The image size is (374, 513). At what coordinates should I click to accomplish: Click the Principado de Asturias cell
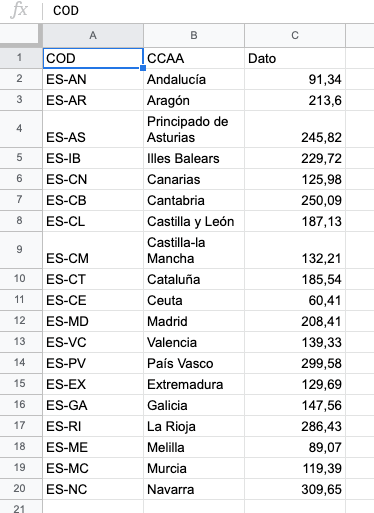[x=194, y=129]
